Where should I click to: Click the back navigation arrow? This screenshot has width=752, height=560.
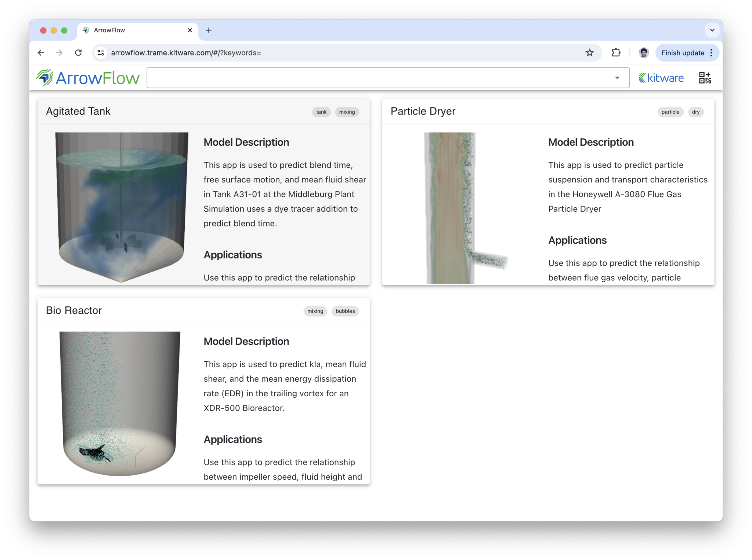(x=41, y=52)
